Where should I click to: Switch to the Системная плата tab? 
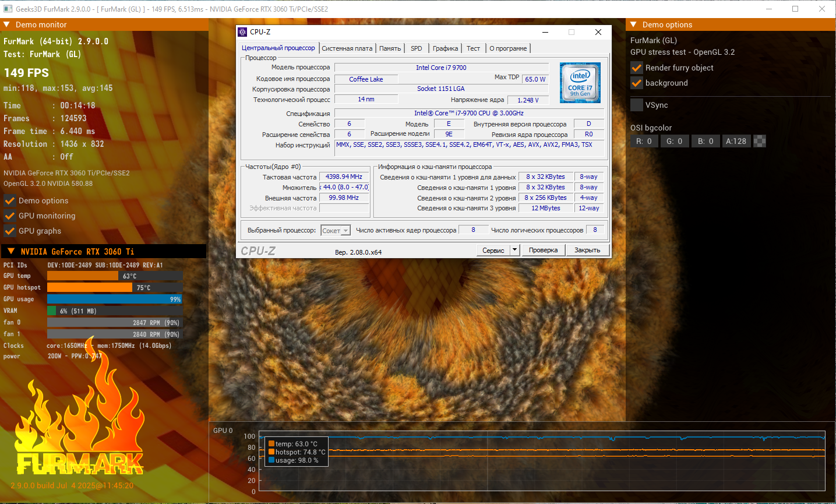347,48
